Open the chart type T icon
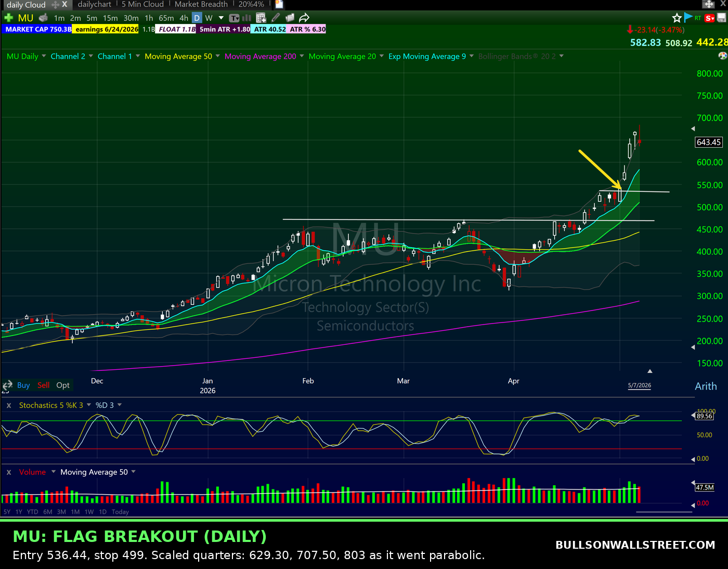This screenshot has height=569, width=728. point(235,18)
